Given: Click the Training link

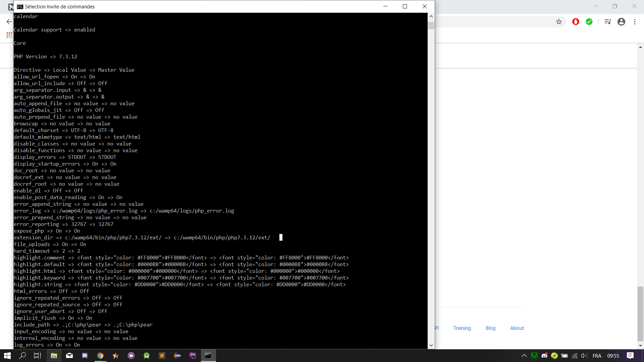Looking at the screenshot, I should pos(462,328).
